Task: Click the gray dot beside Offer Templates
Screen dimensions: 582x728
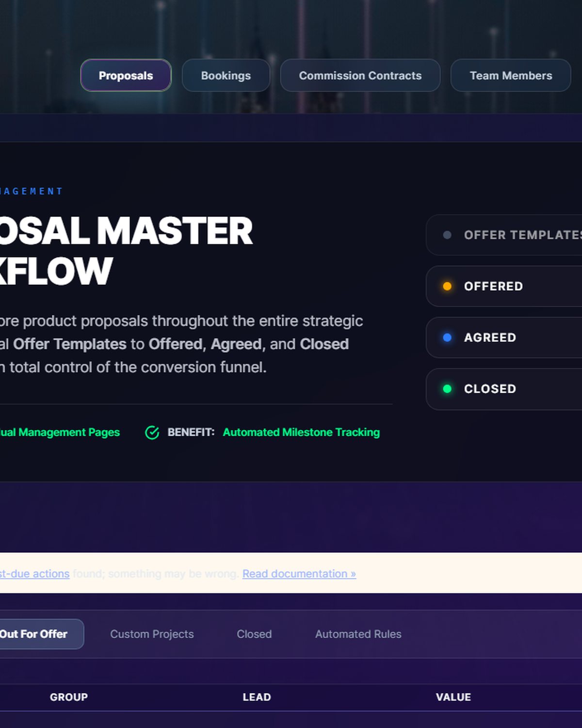Action: pyautogui.click(x=447, y=235)
